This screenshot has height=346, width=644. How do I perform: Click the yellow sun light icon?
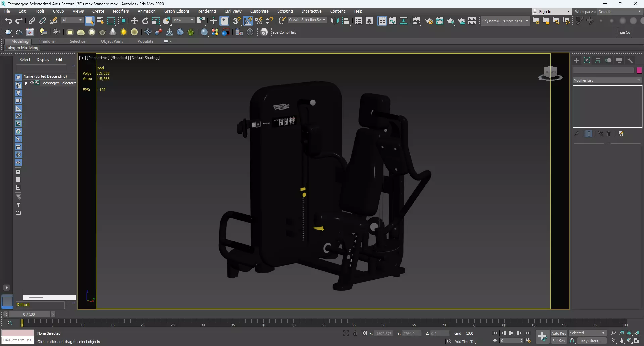(x=124, y=32)
